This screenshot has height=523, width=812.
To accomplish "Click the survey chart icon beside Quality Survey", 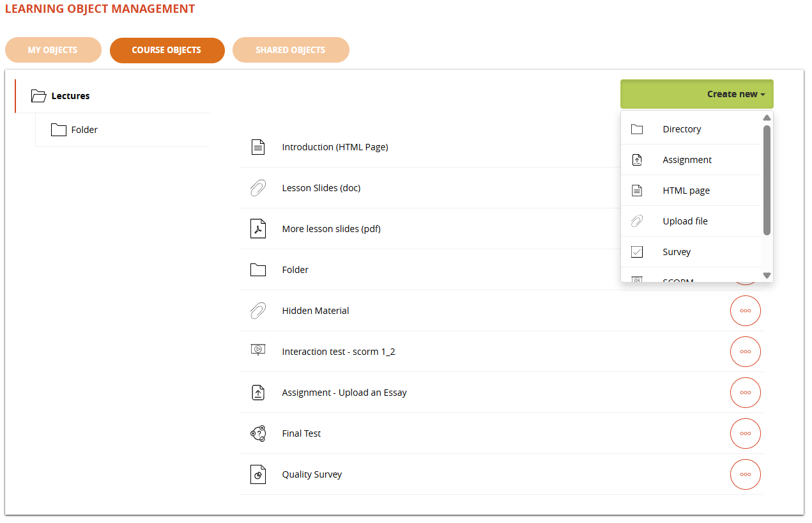I will click(257, 474).
